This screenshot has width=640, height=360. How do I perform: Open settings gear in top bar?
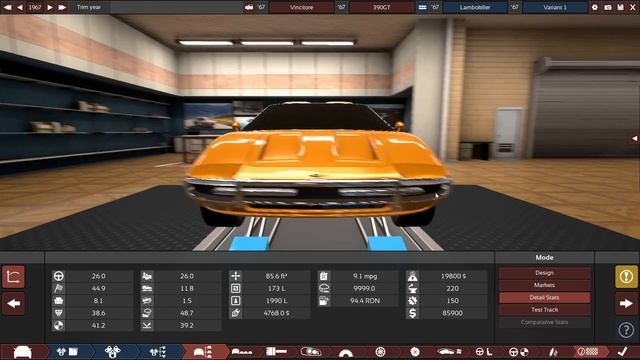point(595,7)
